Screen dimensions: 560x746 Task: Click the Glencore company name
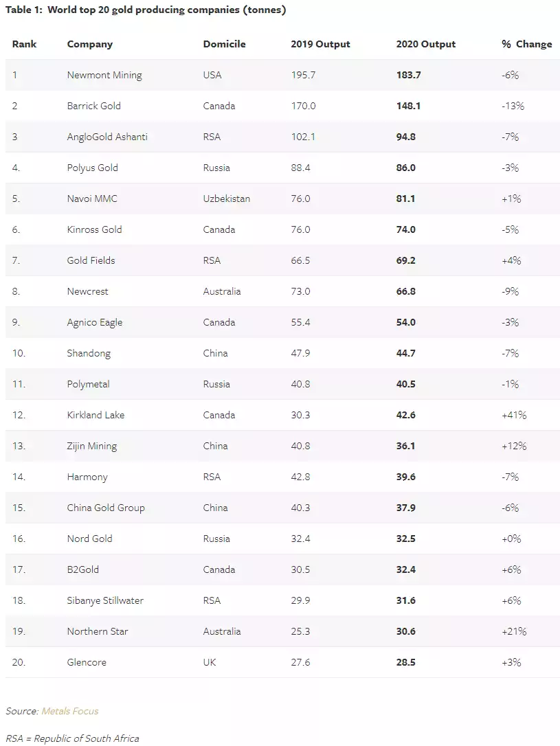87,662
